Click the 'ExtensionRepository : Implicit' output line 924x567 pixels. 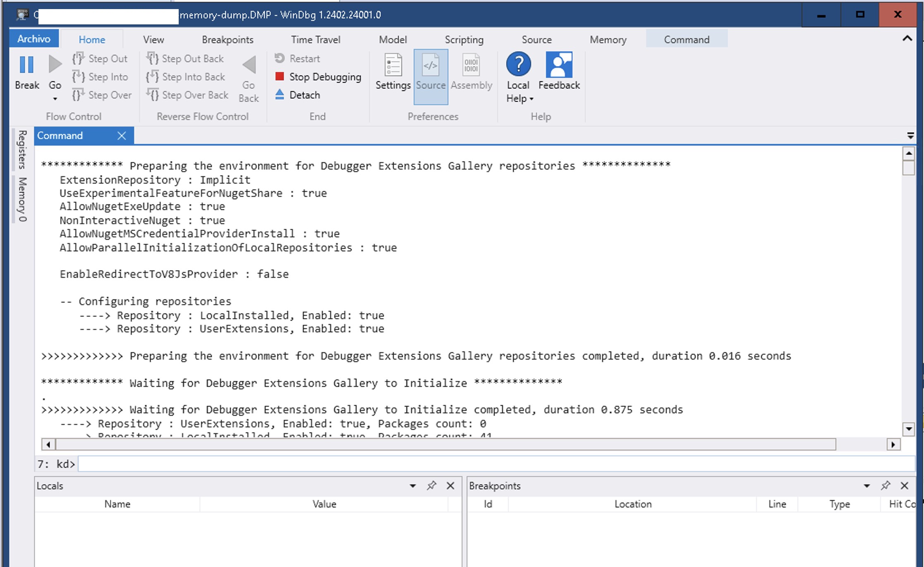155,180
